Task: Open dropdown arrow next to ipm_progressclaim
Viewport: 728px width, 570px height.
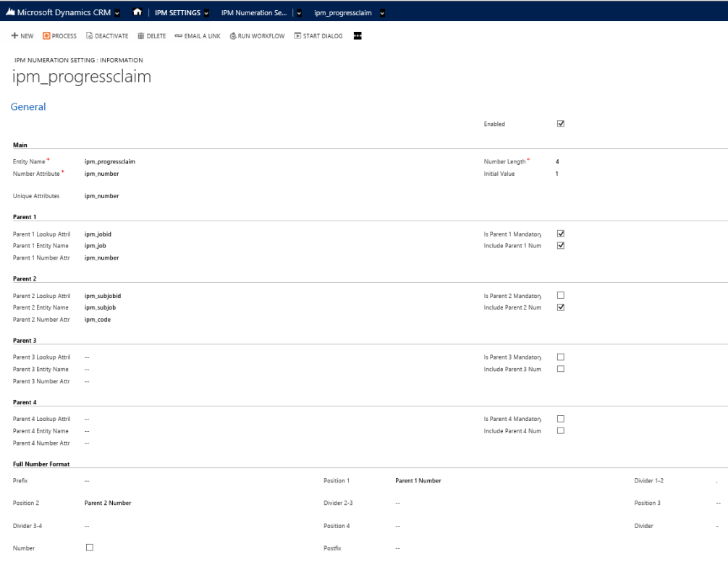Action: [382, 13]
